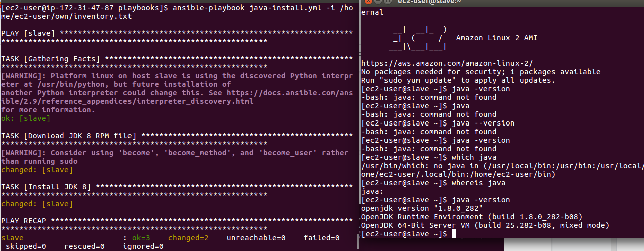Screen dimensions: 644x251
Task: Click the 'than running sudo' line
Action: coord(39,161)
